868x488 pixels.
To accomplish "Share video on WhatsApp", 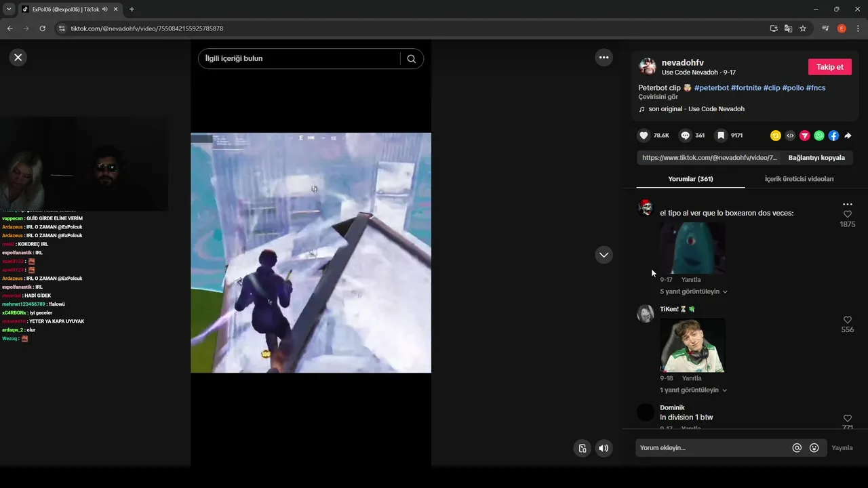I will (x=819, y=136).
